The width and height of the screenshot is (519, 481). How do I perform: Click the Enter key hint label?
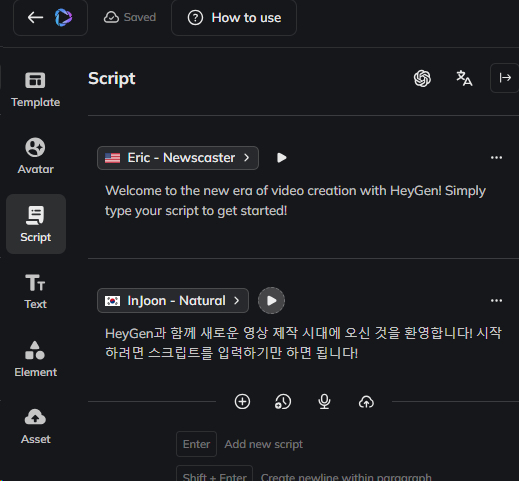[x=196, y=444]
